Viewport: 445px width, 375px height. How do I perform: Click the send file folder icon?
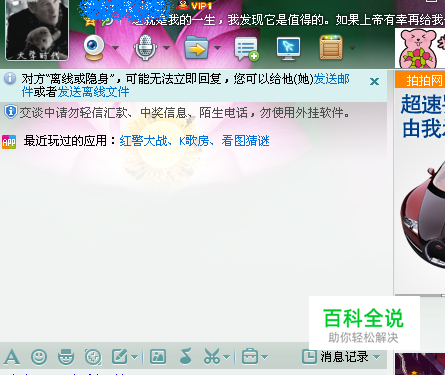pyautogui.click(x=196, y=48)
